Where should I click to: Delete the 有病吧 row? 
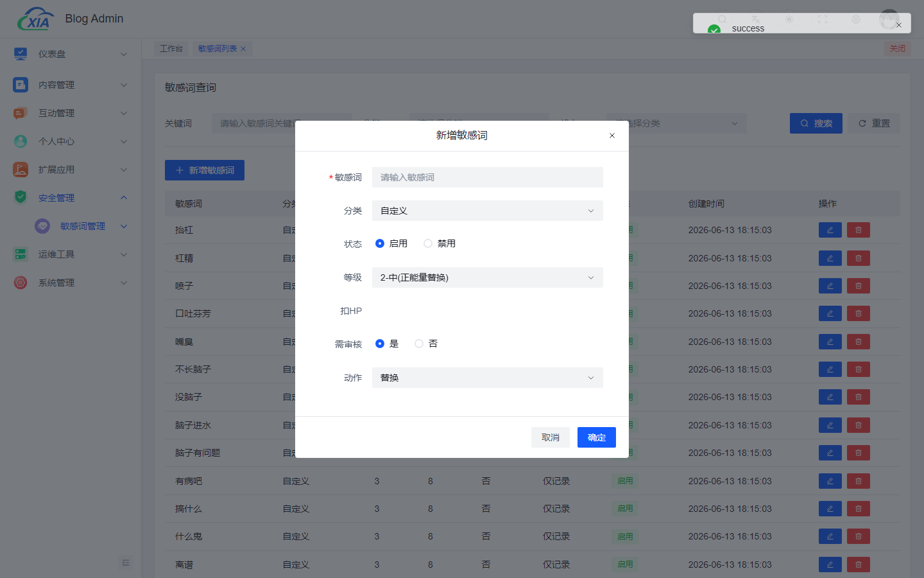tap(858, 481)
